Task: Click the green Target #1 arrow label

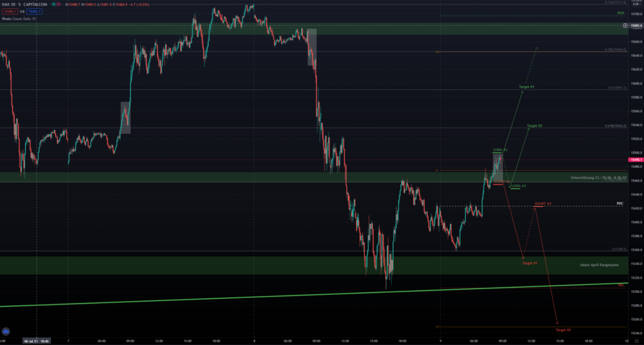Action: click(x=526, y=86)
